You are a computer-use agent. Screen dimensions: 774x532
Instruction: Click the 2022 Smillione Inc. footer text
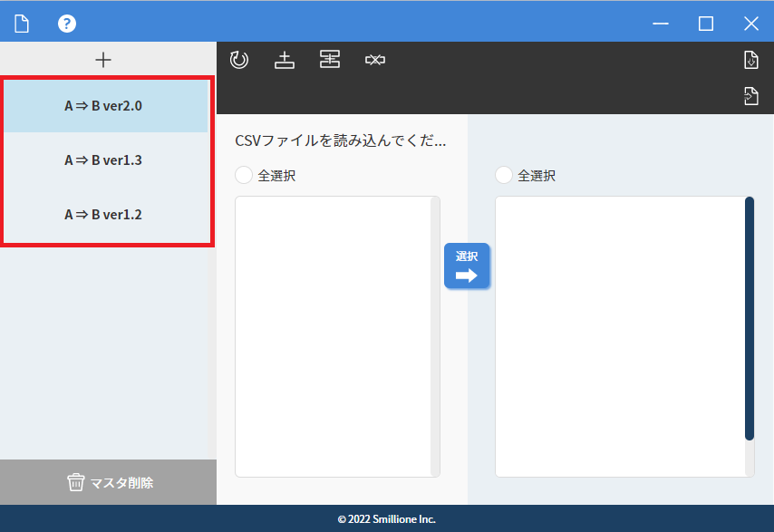tap(387, 518)
